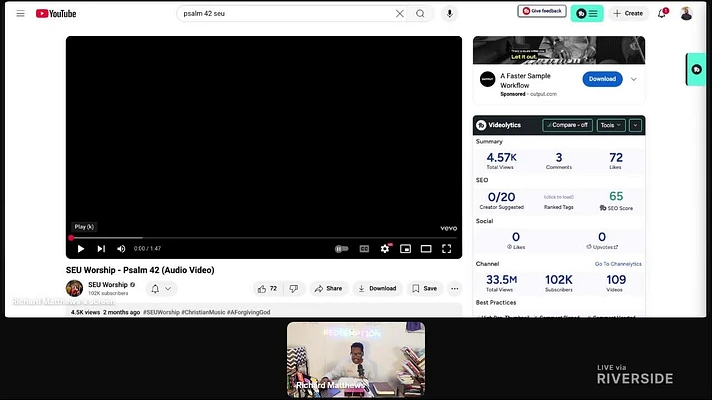This screenshot has height=400, width=712.
Task: Open the SEU Worship channel name link
Action: pyautogui.click(x=108, y=285)
